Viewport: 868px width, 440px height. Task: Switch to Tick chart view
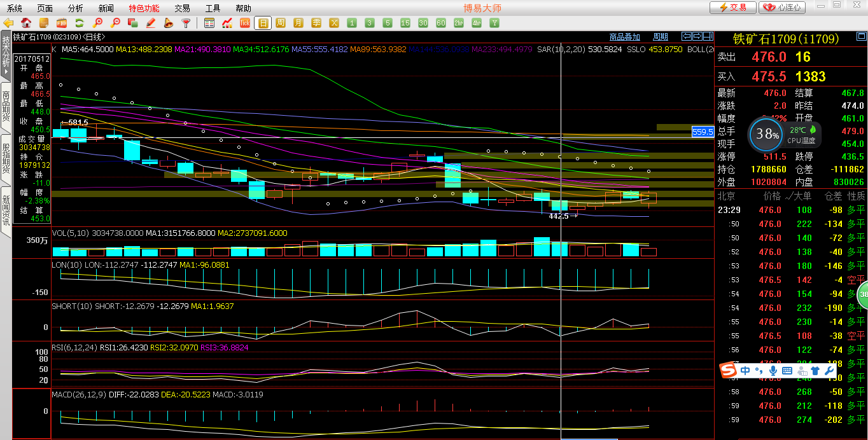point(245,23)
